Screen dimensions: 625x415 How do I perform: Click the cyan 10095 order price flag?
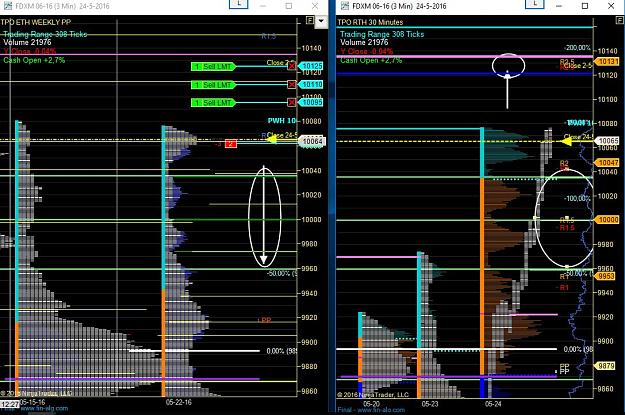click(x=311, y=102)
